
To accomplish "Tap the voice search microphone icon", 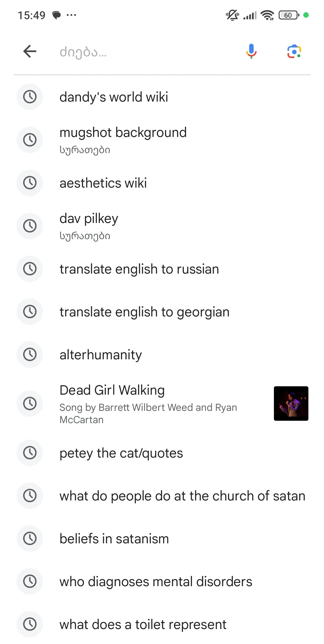I will [x=251, y=51].
